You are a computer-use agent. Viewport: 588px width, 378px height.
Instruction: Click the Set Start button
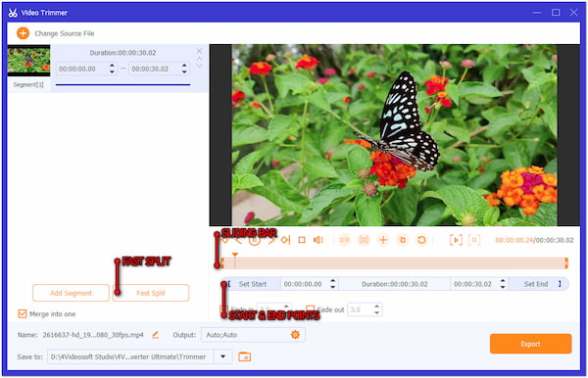click(253, 284)
